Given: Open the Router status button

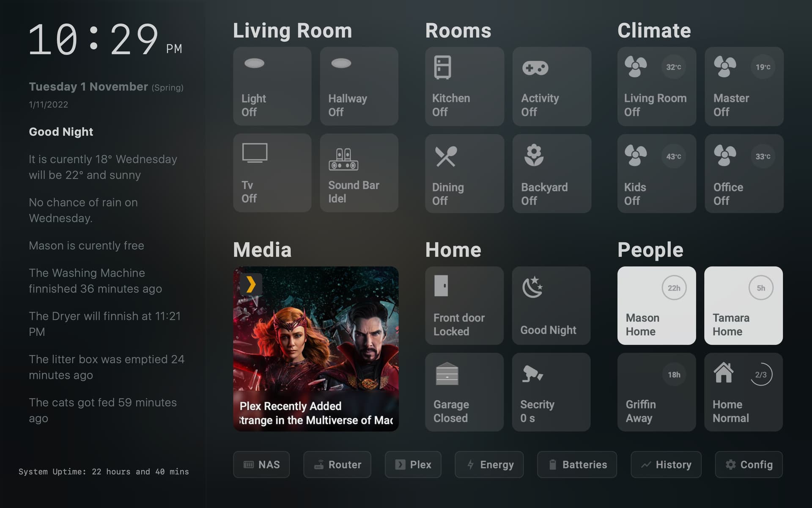Looking at the screenshot, I should click(337, 464).
